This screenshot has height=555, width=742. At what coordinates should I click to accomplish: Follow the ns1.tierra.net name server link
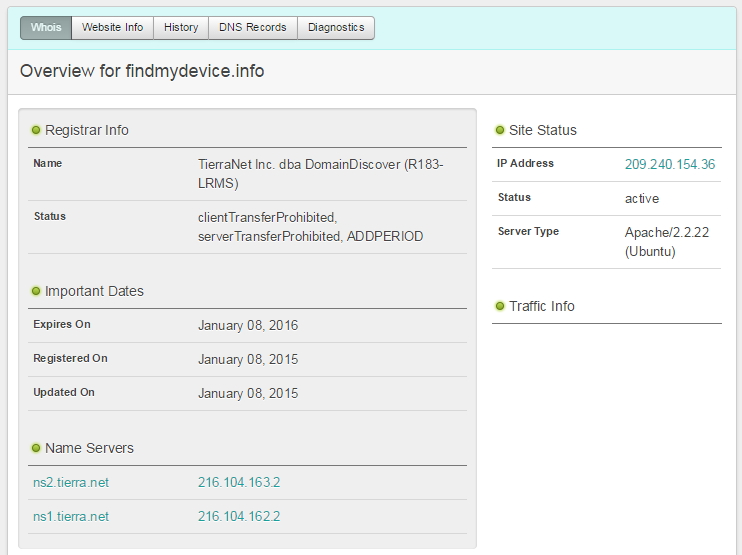[71, 517]
